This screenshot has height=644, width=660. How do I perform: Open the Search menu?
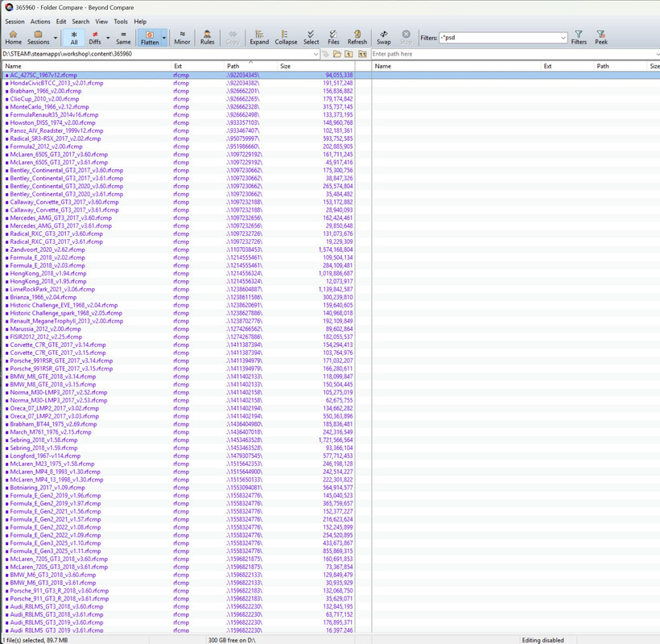coord(80,22)
